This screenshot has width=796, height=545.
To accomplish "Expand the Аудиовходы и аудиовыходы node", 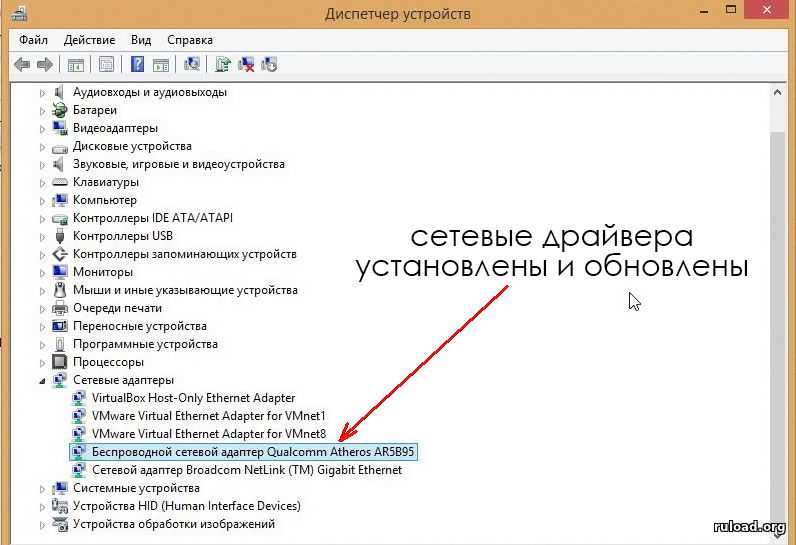I will [43, 93].
